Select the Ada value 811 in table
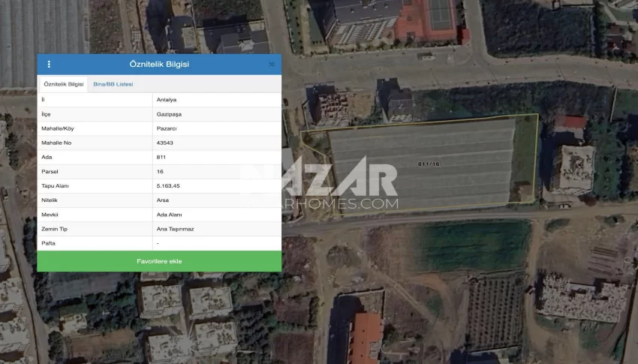Image resolution: width=638 pixels, height=364 pixels. point(161,157)
